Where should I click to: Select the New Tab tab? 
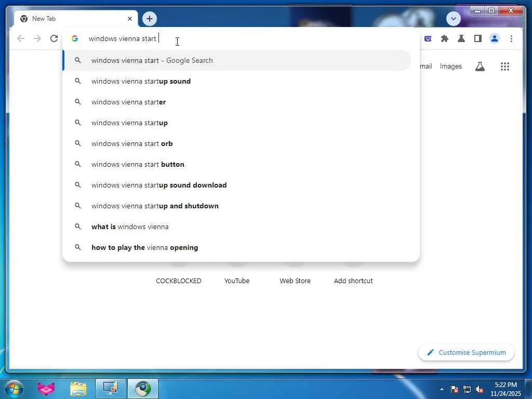tap(76, 19)
